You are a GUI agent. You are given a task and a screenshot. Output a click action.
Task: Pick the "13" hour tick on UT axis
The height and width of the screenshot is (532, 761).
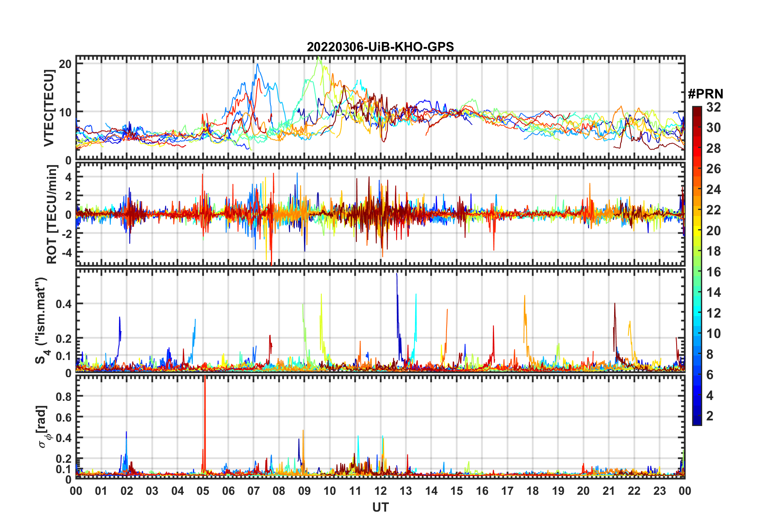[406, 491]
